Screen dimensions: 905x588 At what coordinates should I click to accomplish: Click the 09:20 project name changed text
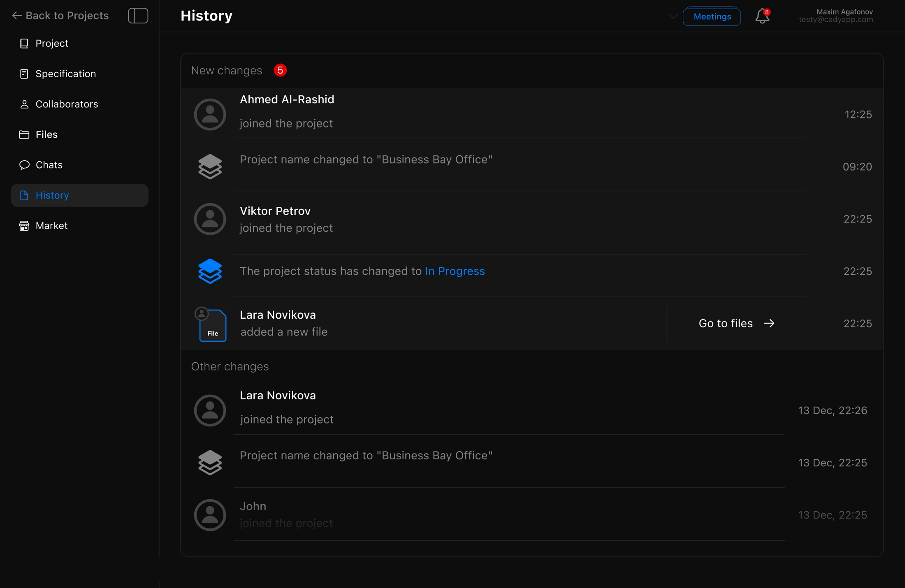pos(366,160)
